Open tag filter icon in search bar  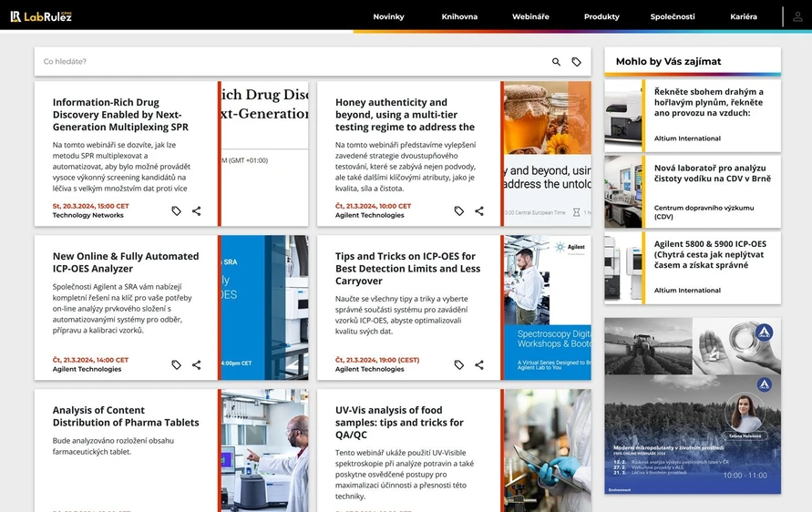click(x=576, y=62)
